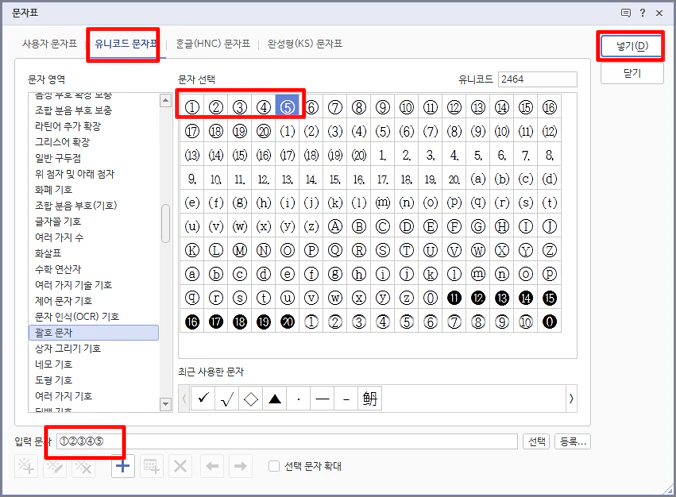This screenshot has height=497, width=676.
Task: Select 문자 인식(OCR) 기호 category
Action: (77, 317)
